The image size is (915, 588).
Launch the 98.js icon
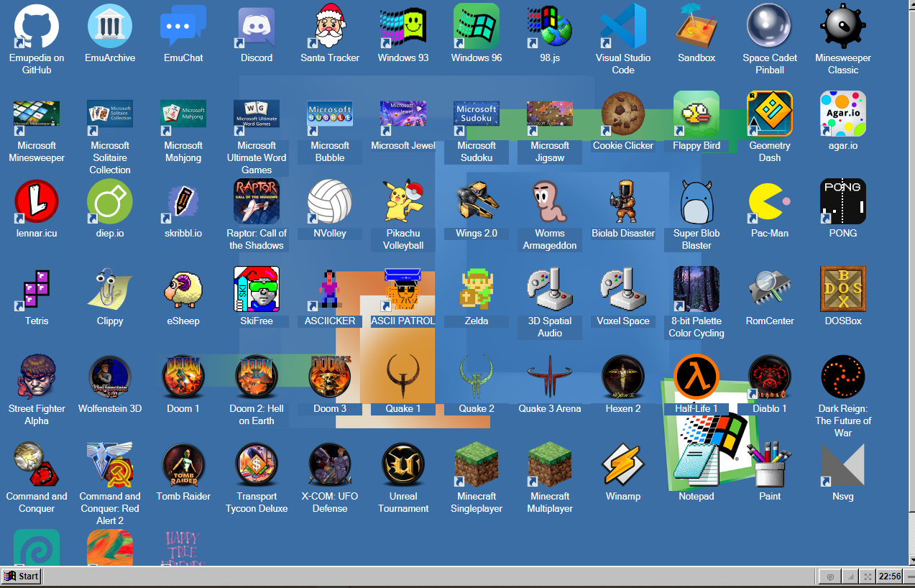(x=550, y=26)
